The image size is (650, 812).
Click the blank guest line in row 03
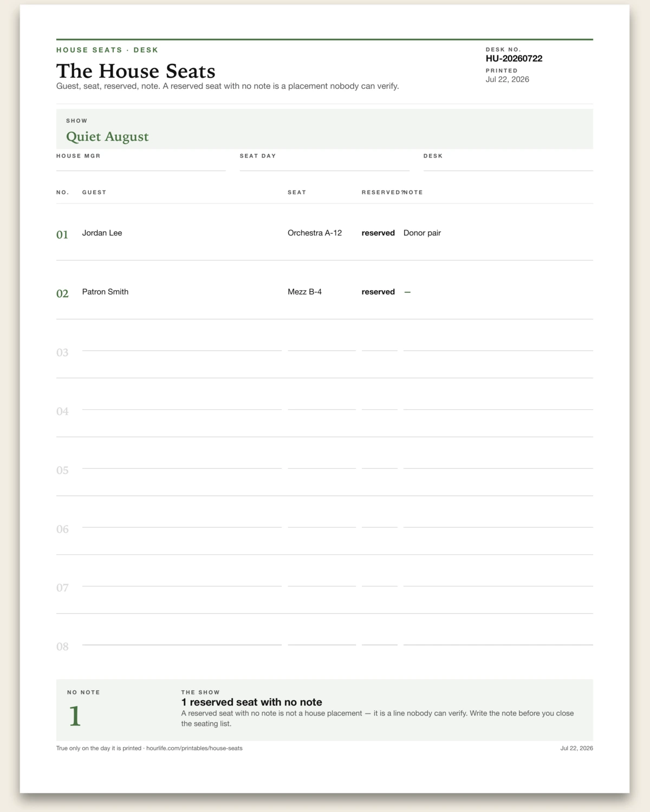182,350
